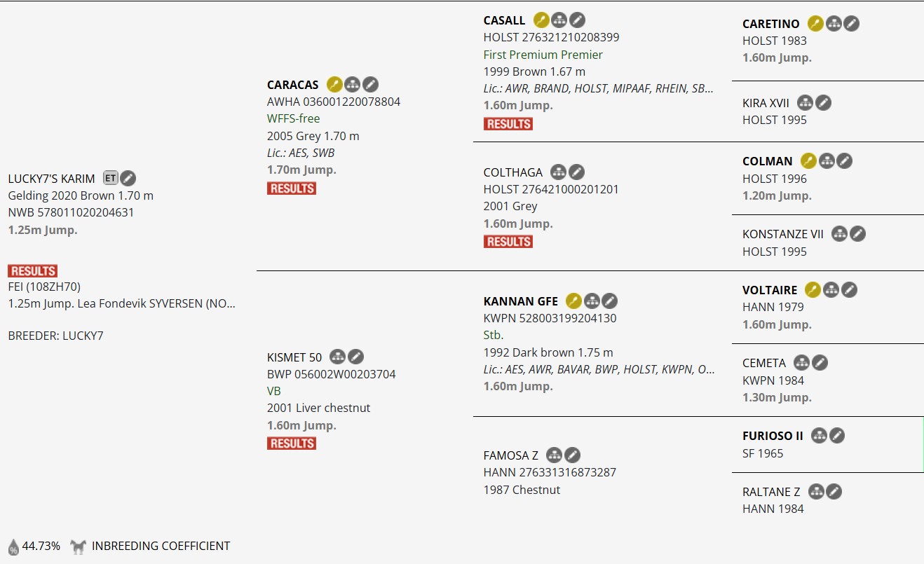Click the ET badge beside LUCKY7'S KARIM

[x=110, y=178]
